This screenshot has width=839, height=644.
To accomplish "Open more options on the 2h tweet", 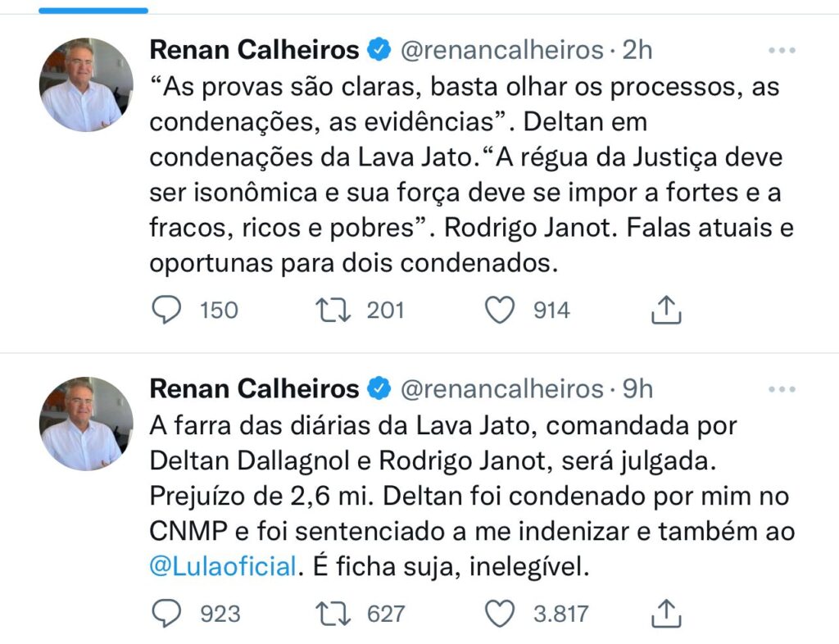I will (782, 51).
